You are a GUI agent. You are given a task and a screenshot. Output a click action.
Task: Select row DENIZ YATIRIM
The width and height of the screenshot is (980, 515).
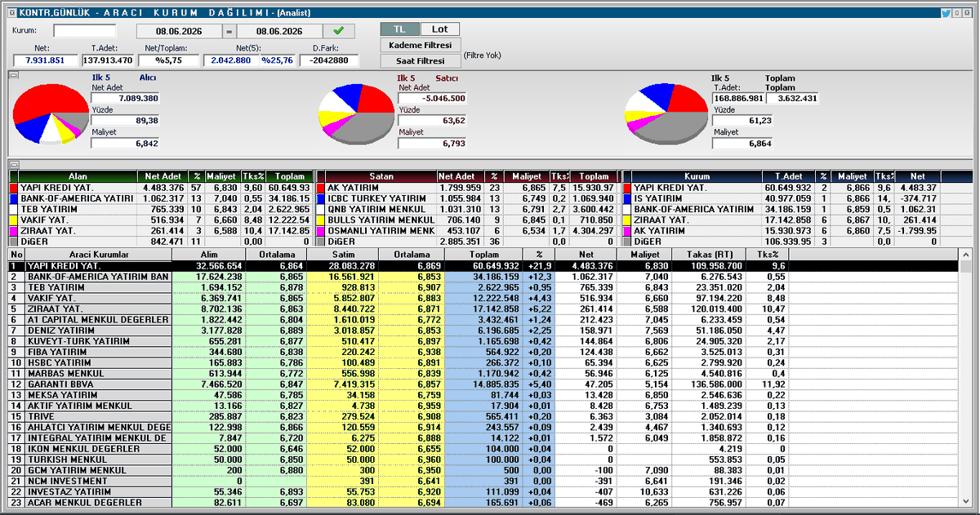[483, 330]
